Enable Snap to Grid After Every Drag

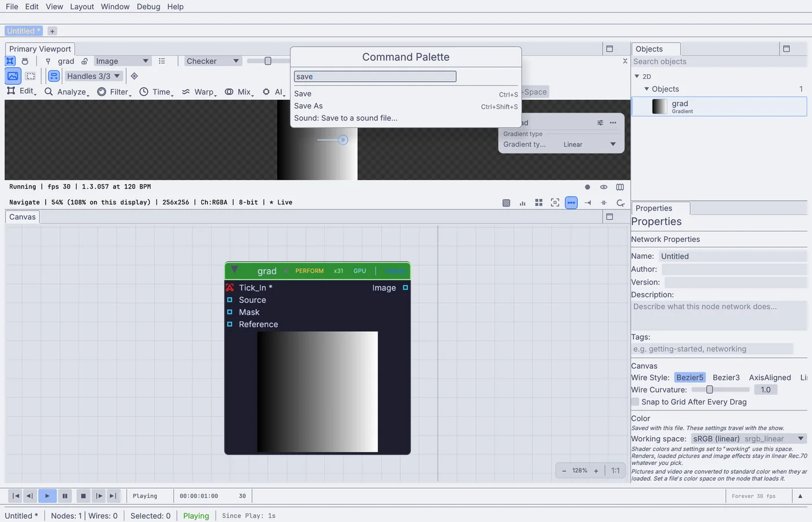click(x=635, y=402)
